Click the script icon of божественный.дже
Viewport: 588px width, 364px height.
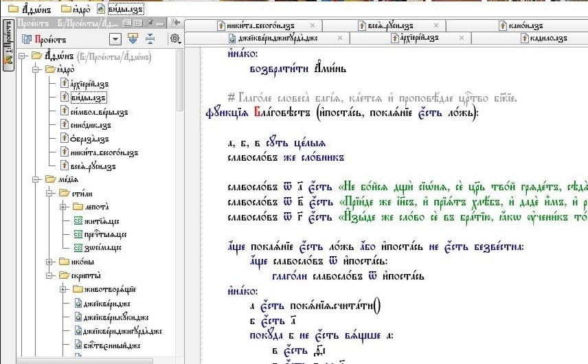tap(78, 345)
